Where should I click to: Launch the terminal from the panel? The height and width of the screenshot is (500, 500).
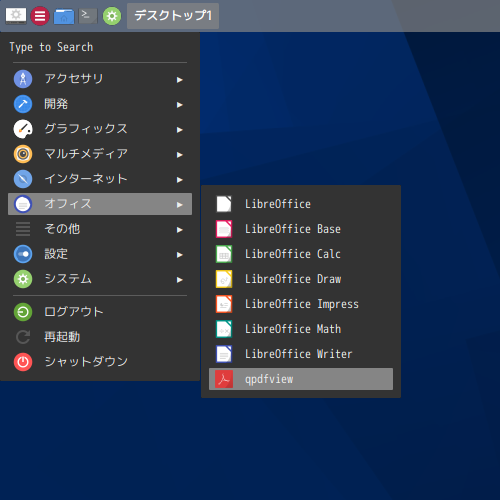[x=88, y=16]
